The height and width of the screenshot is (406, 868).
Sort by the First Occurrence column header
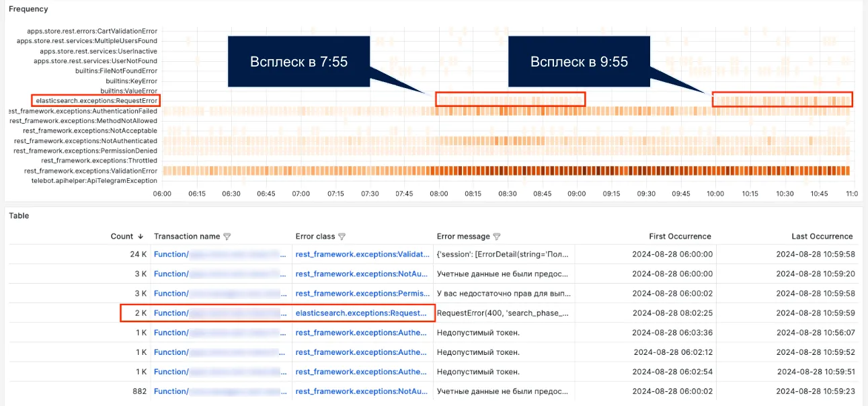(x=680, y=237)
